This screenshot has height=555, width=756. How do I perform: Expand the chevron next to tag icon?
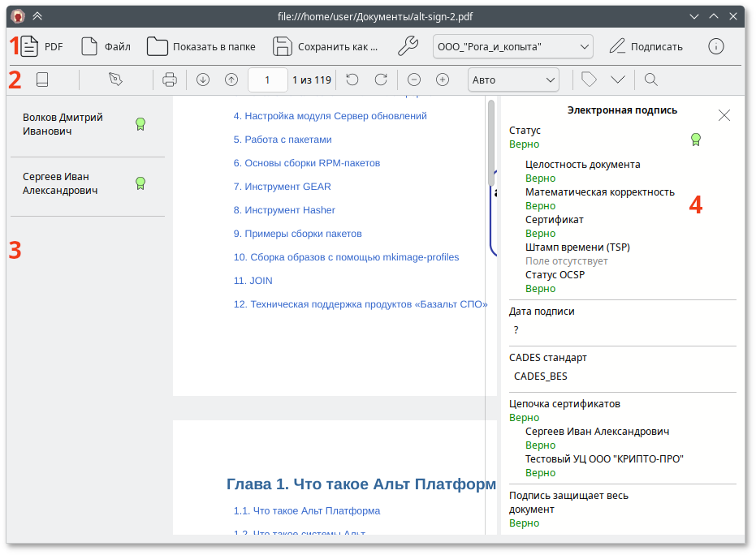(x=618, y=80)
